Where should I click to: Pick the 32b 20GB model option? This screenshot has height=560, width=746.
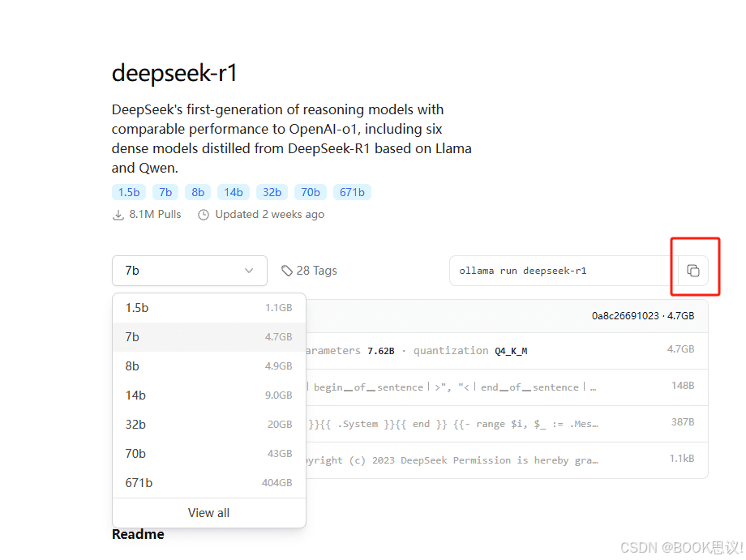[209, 424]
